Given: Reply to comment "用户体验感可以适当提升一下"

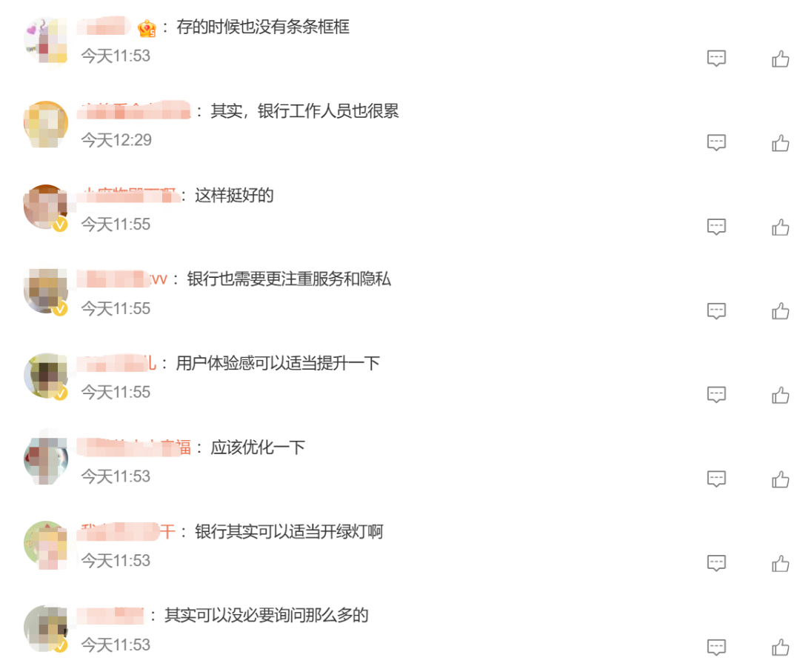Looking at the screenshot, I should pos(716,394).
